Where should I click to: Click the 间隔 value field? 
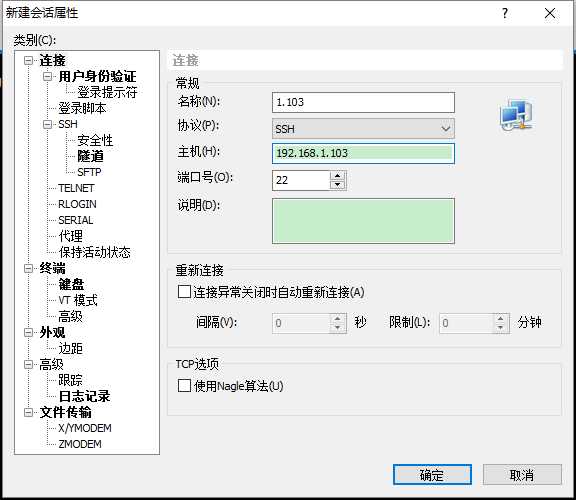pos(301,323)
